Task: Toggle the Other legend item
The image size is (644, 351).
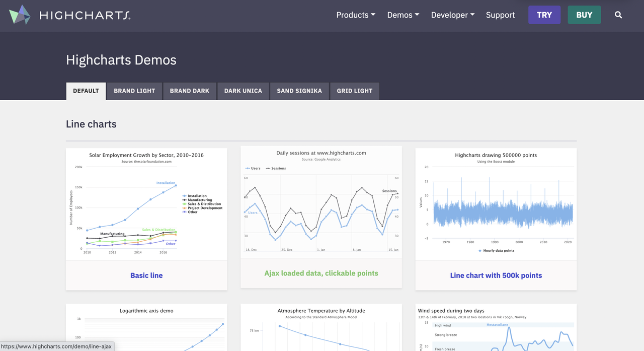Action: coord(190,212)
